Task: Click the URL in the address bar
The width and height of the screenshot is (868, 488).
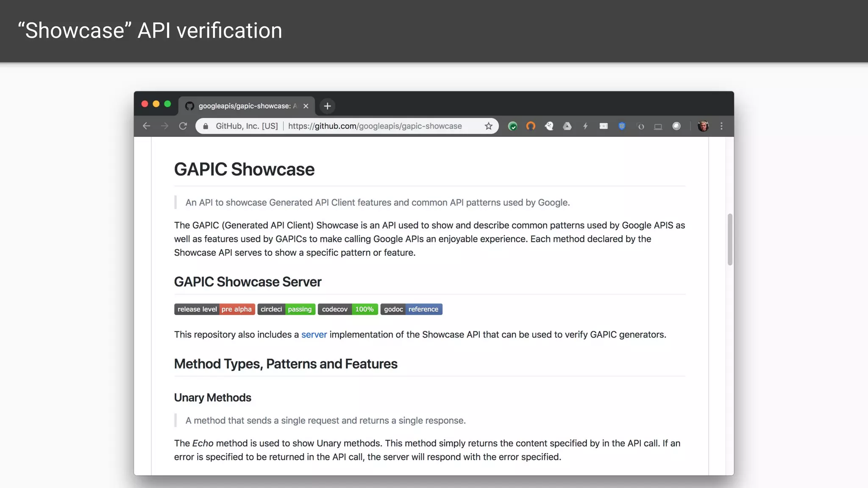Action: [375, 126]
